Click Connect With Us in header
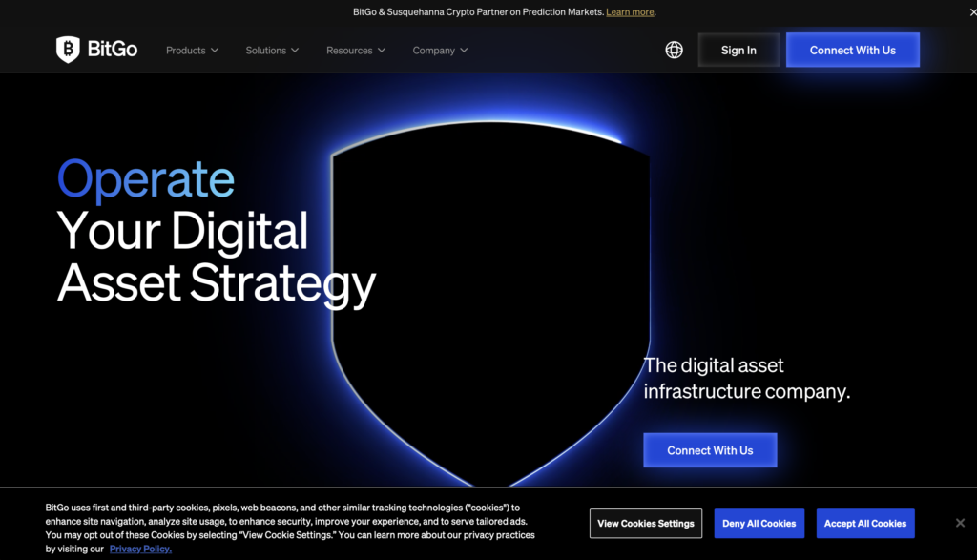The height and width of the screenshot is (560, 977). (852, 50)
